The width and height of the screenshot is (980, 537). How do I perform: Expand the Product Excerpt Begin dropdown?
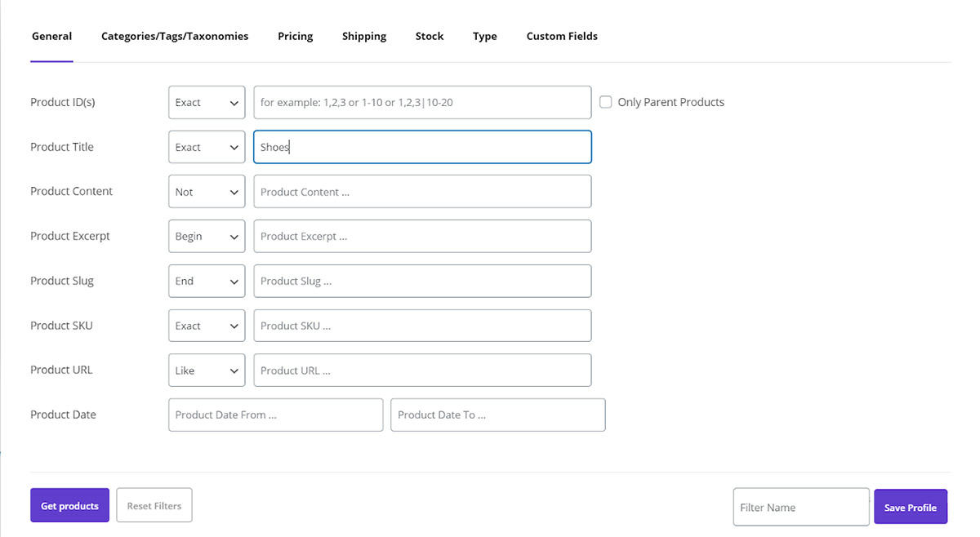[x=207, y=237]
